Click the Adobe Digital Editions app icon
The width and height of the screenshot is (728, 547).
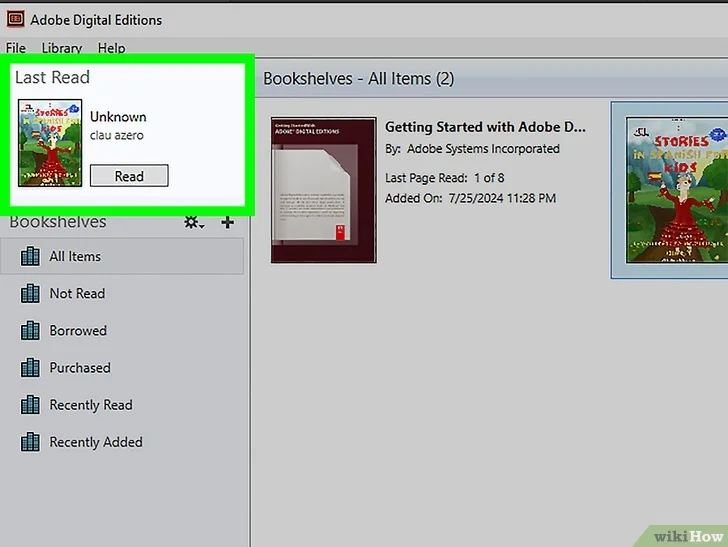[15, 19]
